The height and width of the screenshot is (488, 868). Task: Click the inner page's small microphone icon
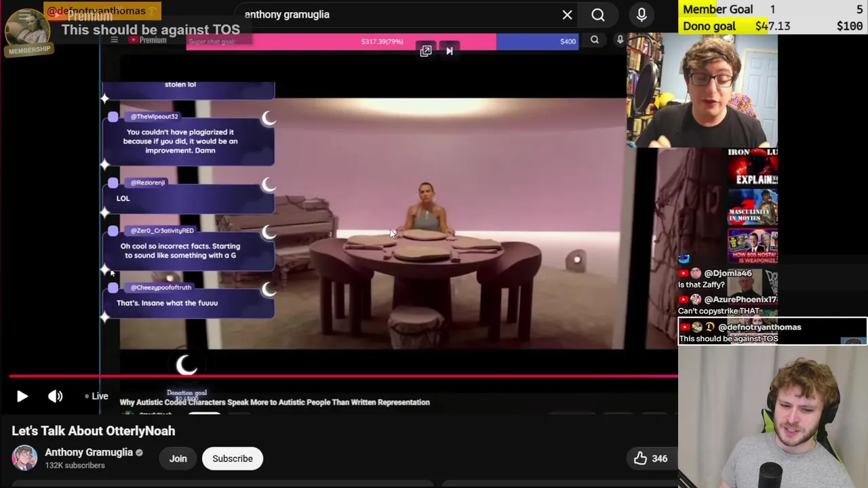point(620,41)
